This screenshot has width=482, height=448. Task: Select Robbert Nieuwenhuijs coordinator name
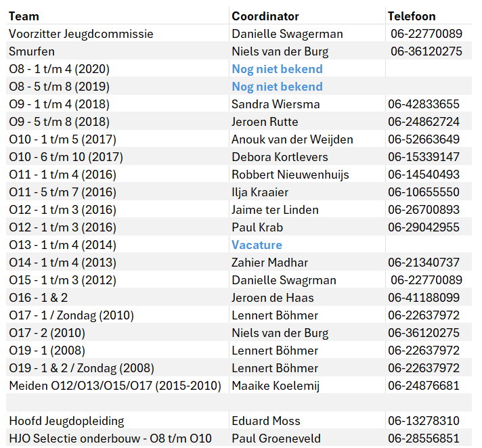click(x=290, y=175)
